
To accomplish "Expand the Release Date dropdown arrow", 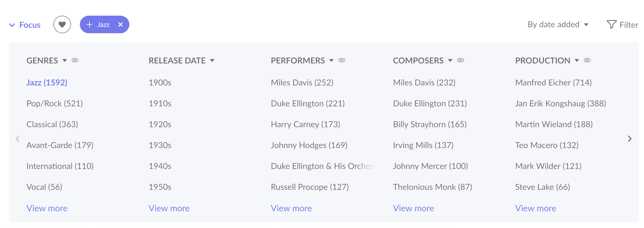I will pos(212,60).
